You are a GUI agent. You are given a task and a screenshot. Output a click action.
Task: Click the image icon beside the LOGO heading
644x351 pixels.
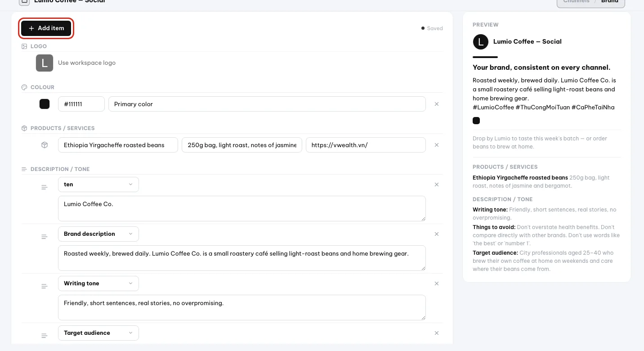tap(24, 46)
